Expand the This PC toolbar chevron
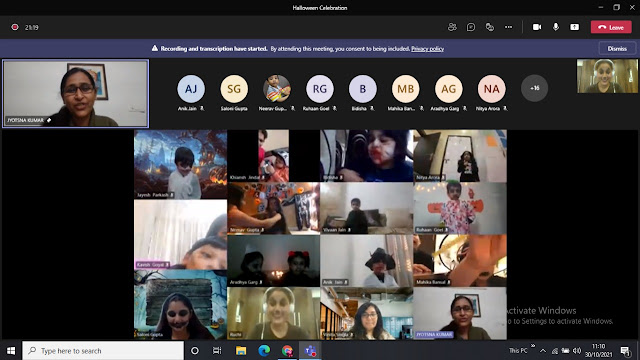640x360 pixels. [533, 346]
